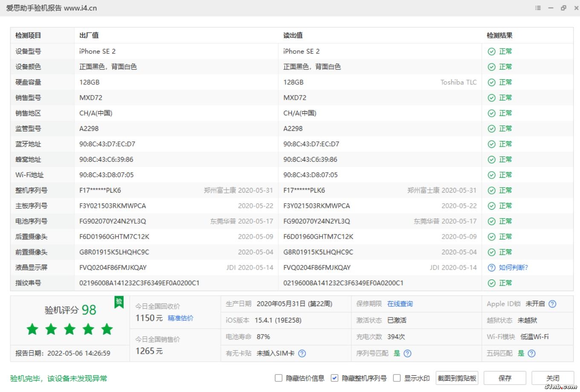Click help icon beside 序列号匹配

pyautogui.click(x=407, y=353)
